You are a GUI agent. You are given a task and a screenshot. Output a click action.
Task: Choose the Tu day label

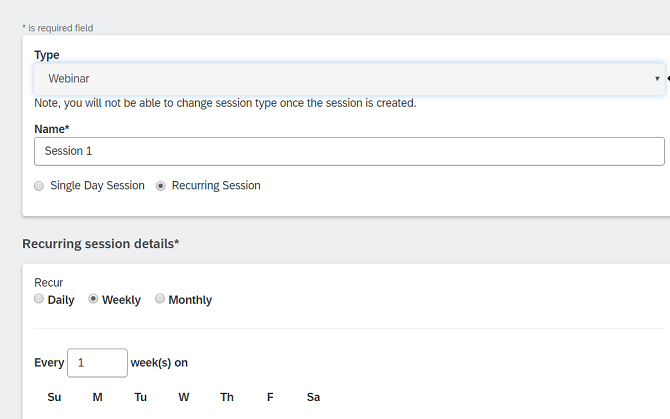point(141,397)
